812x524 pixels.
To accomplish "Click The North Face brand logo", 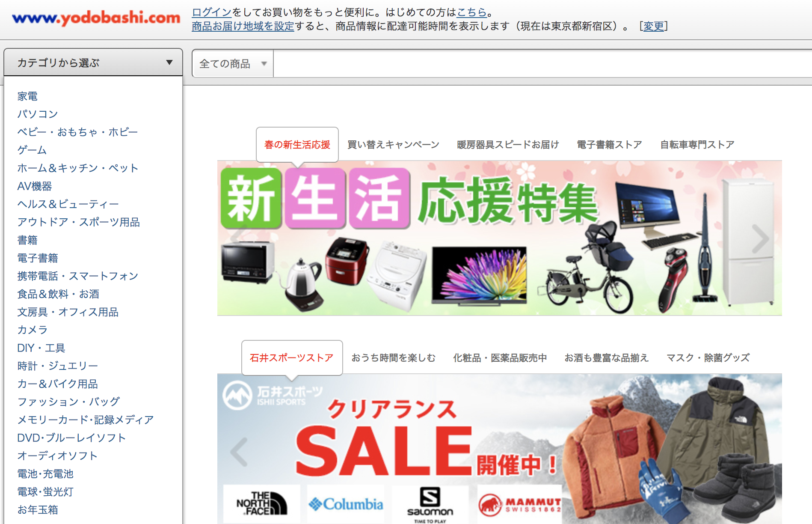I will [261, 504].
